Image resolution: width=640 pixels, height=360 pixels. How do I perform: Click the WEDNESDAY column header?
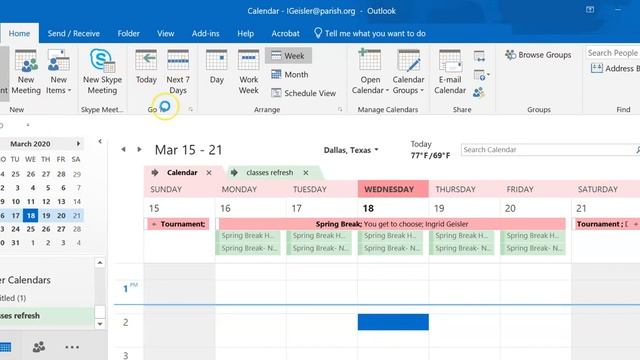pos(393,189)
